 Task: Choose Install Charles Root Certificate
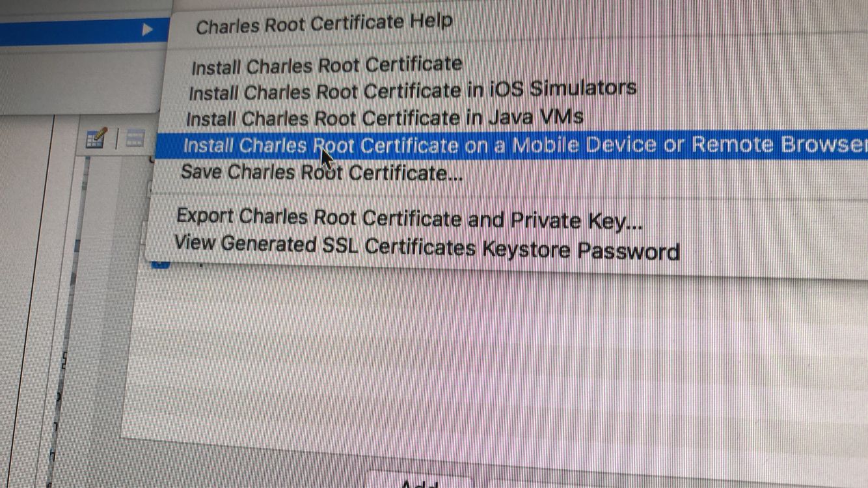click(x=327, y=65)
